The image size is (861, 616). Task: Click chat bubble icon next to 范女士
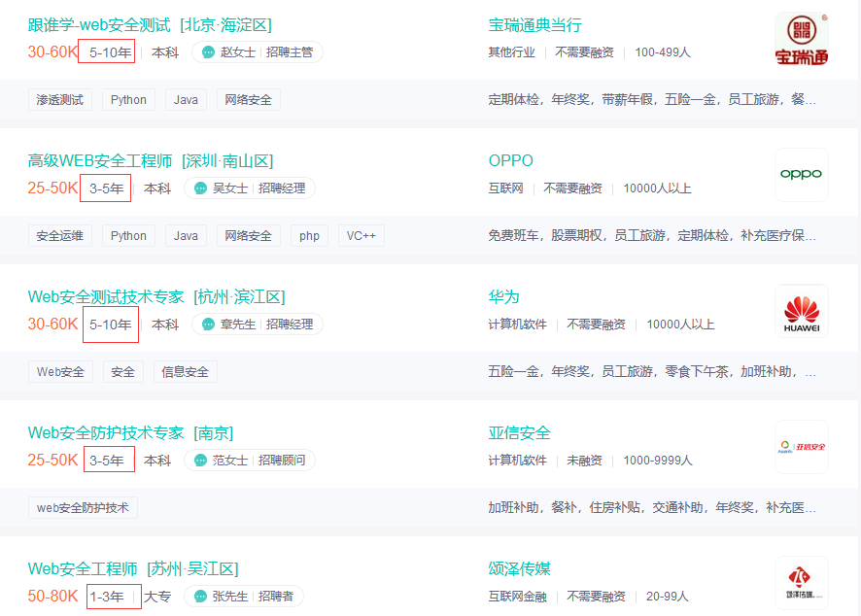[200, 461]
